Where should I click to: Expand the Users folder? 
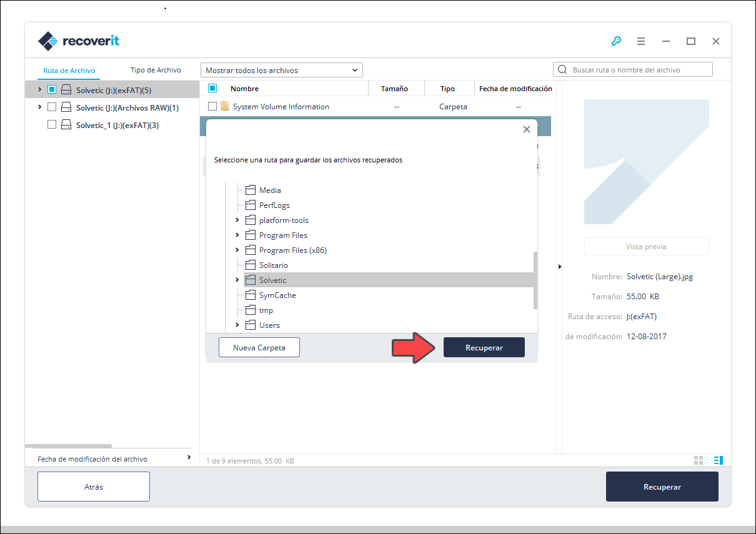tap(237, 325)
